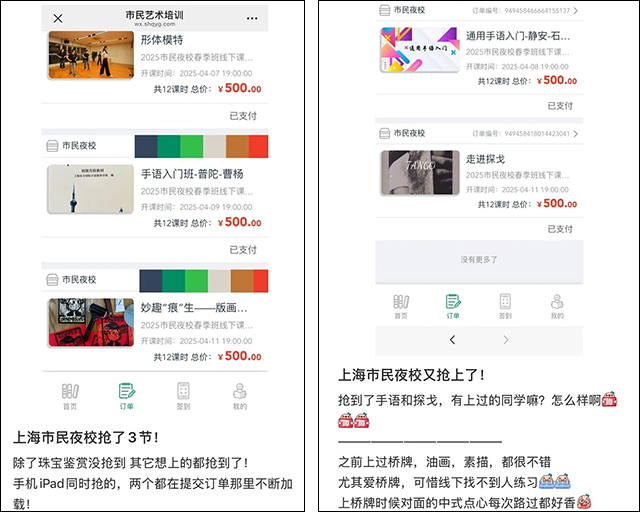Open the three-dot more menu in header
The image size is (640, 512).
[x=252, y=18]
